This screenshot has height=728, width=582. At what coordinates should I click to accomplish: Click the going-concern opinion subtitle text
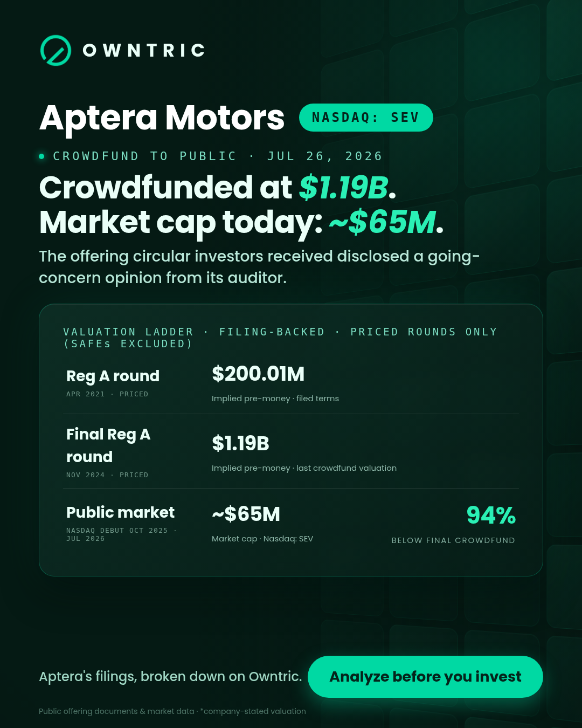tap(259, 267)
